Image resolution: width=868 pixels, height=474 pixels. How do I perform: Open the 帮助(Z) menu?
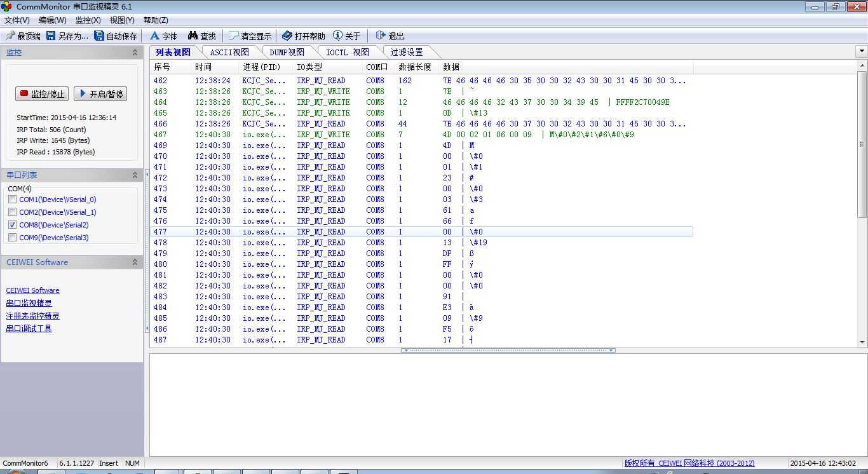156,20
